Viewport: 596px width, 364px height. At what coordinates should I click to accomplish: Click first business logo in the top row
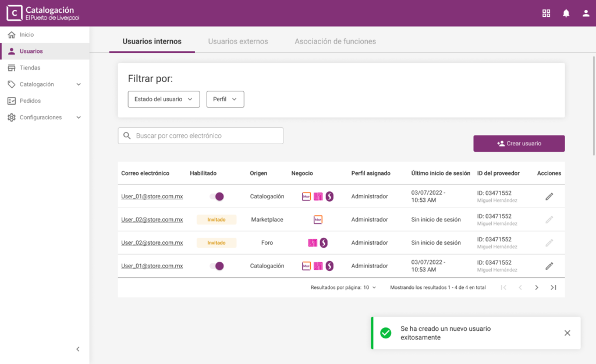click(306, 196)
